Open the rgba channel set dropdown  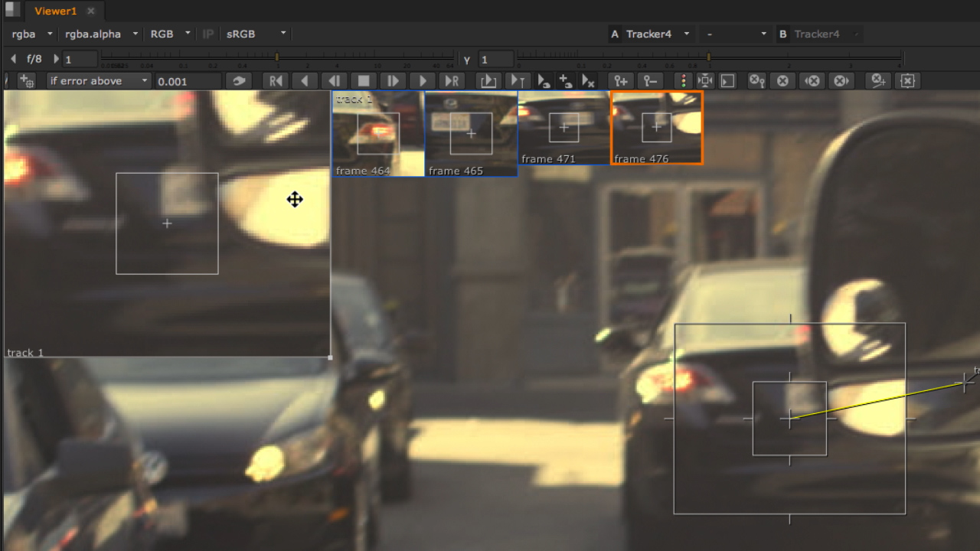pos(31,34)
